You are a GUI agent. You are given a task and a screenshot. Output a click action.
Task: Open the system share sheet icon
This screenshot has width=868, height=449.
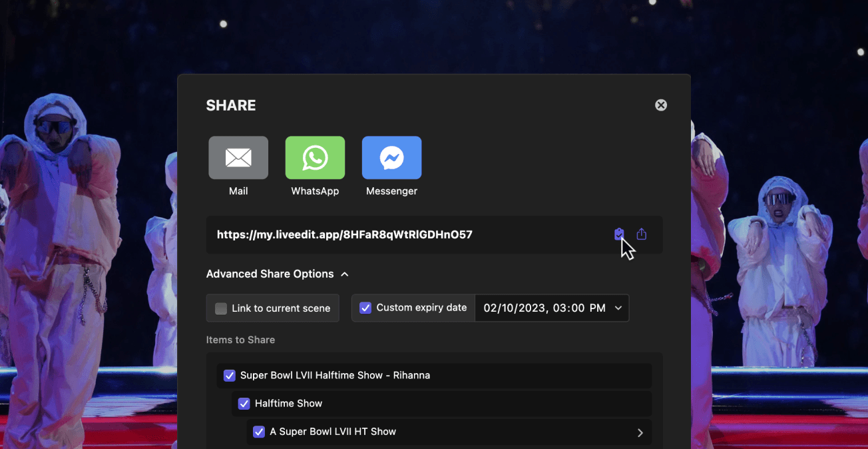point(641,234)
